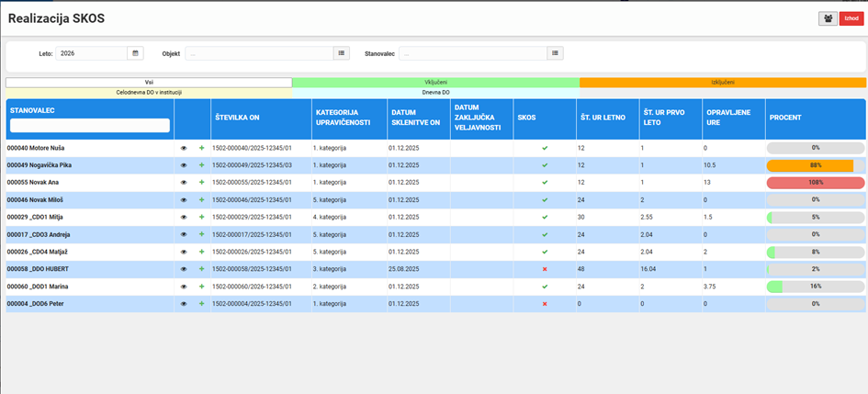The width and height of the screenshot is (868, 394).
Task: Click the red Izhod button
Action: click(851, 18)
